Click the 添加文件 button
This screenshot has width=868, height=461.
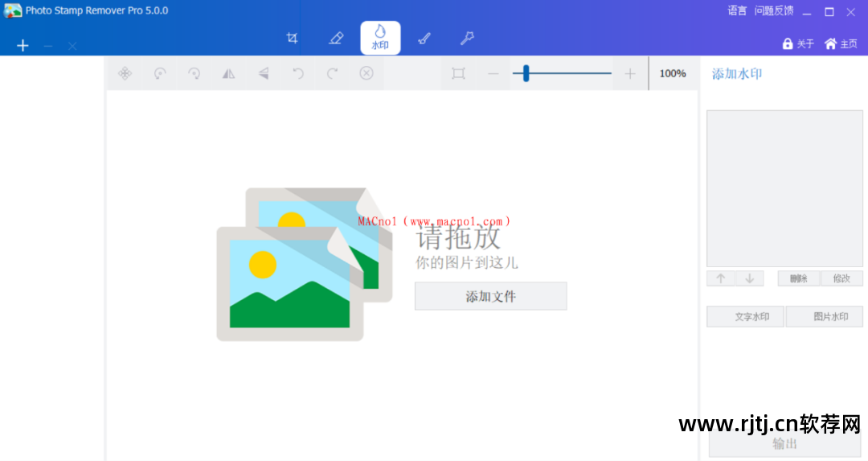490,296
